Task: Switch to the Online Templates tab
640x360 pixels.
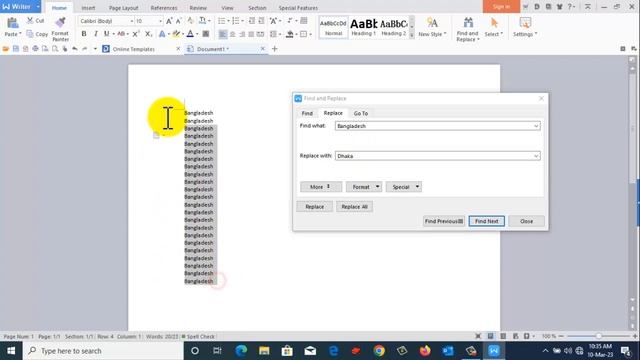Action: coord(133,49)
